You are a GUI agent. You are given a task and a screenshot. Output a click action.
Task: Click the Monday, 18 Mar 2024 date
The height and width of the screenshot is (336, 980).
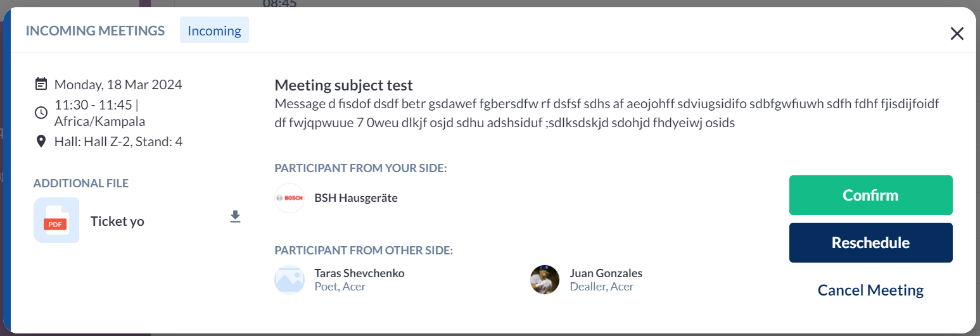pos(118,84)
